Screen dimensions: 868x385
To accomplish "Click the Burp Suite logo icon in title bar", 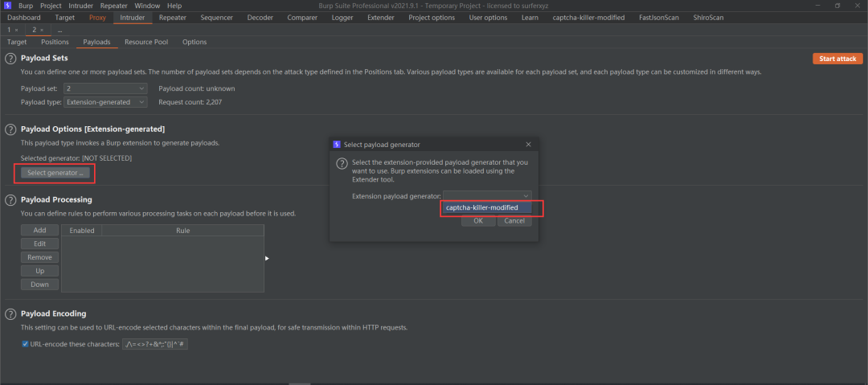I will pyautogui.click(x=8, y=6).
